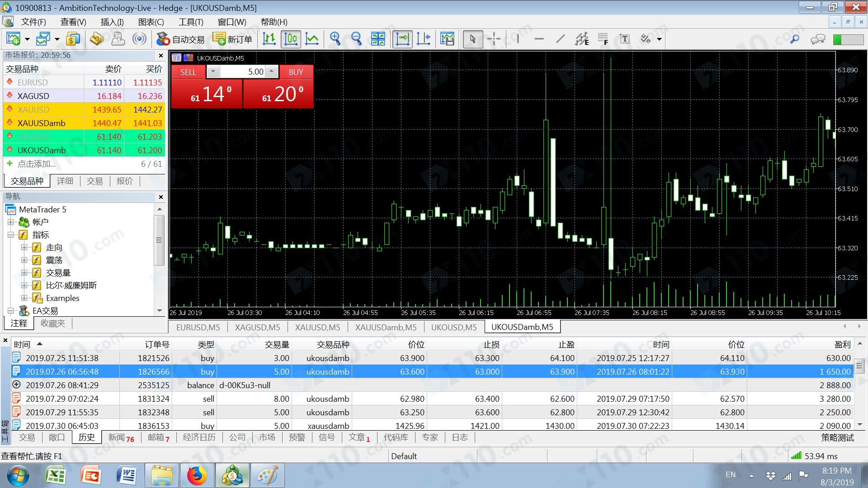Click the red SELL button
Image resolution: width=868 pixels, height=488 pixels.
[188, 72]
